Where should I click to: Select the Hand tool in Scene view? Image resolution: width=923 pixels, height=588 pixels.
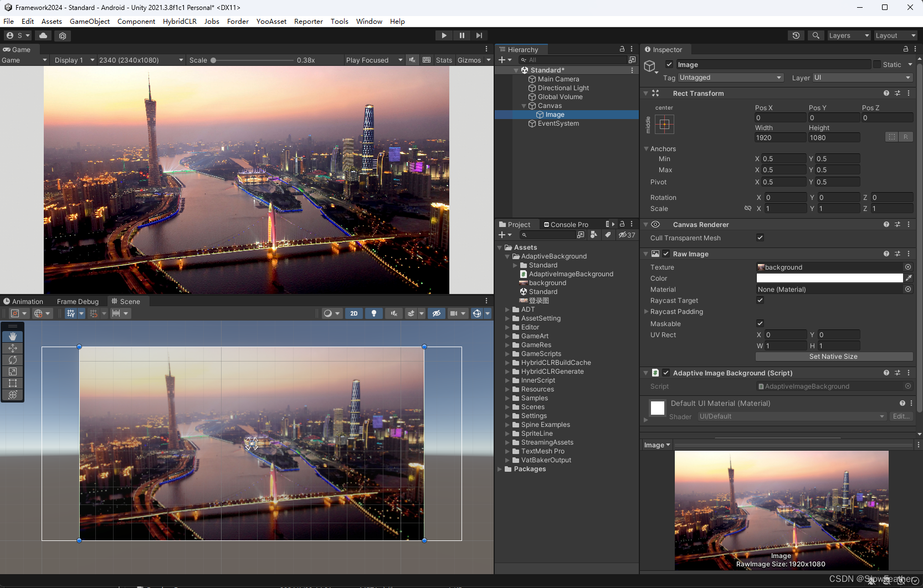[x=13, y=337]
